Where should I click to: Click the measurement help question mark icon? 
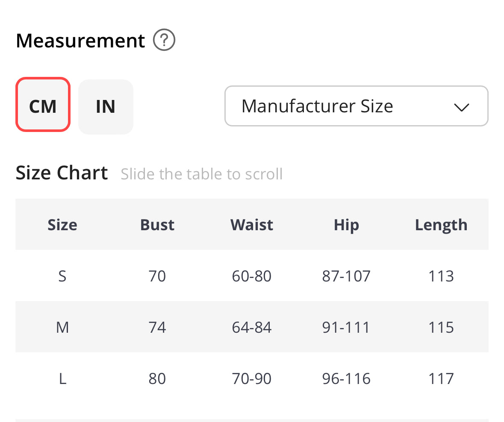[164, 41]
